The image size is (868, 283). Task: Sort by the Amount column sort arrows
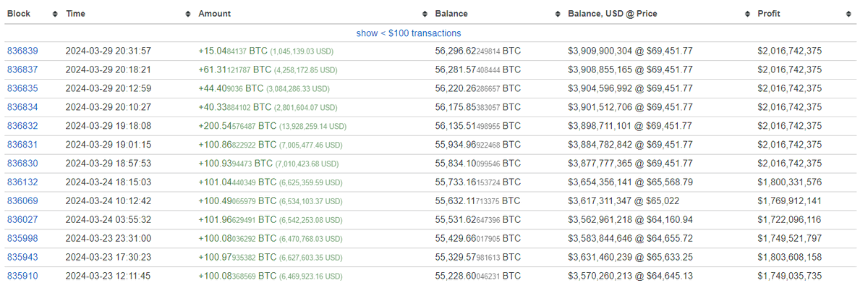click(x=425, y=14)
